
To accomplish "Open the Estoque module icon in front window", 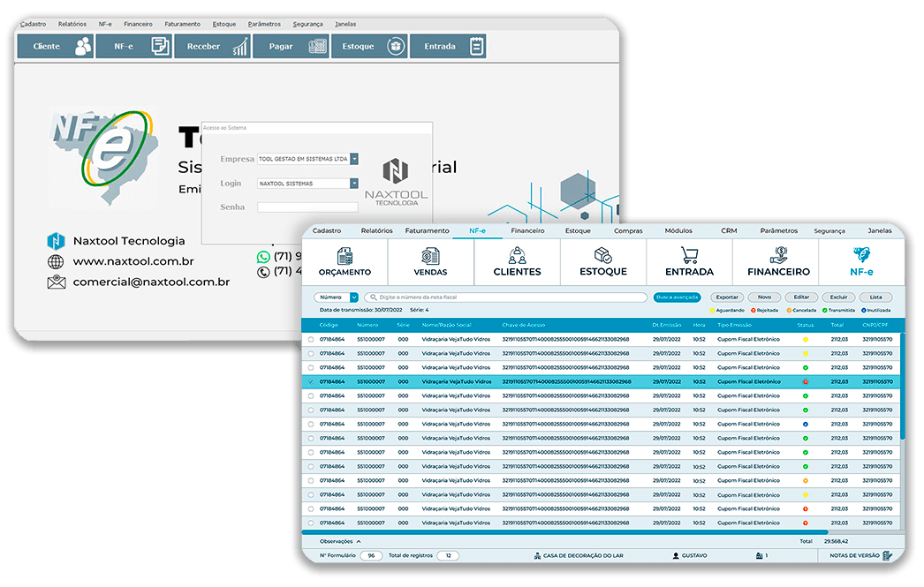I will click(x=602, y=255).
